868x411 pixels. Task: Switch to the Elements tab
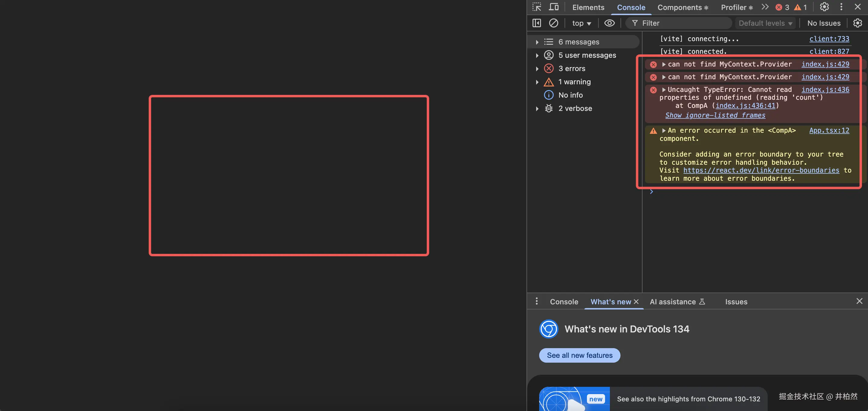pyautogui.click(x=588, y=8)
